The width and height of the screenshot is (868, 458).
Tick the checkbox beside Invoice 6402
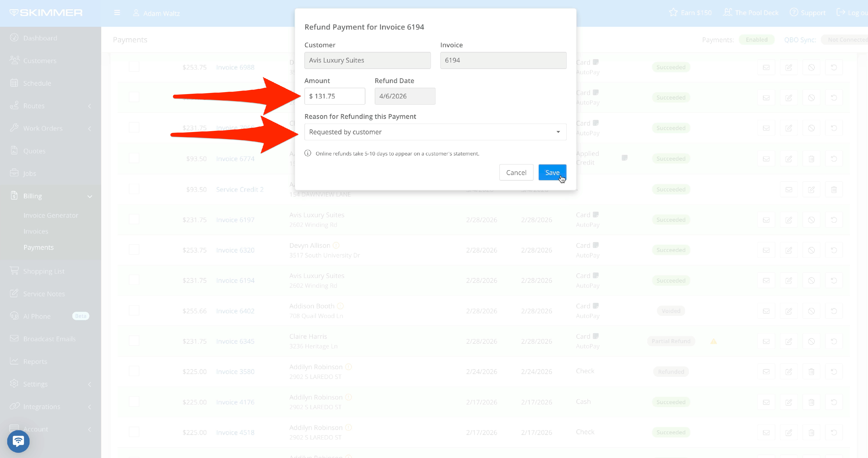(134, 310)
